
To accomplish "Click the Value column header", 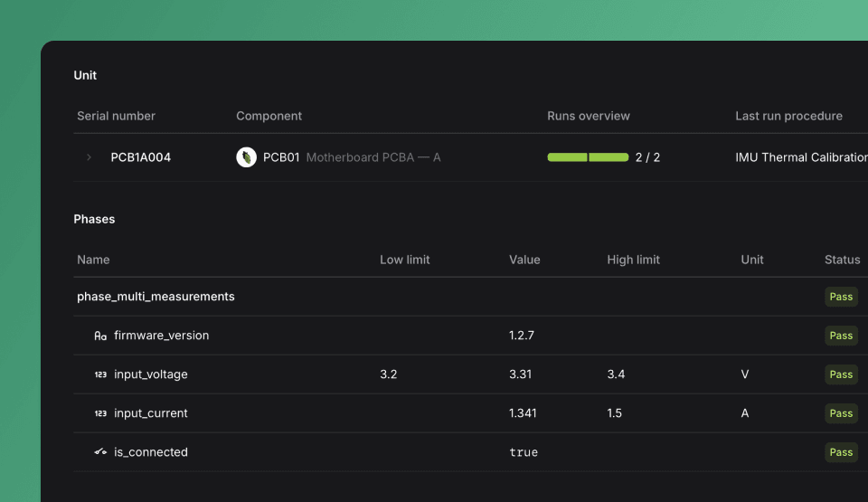I will point(524,260).
